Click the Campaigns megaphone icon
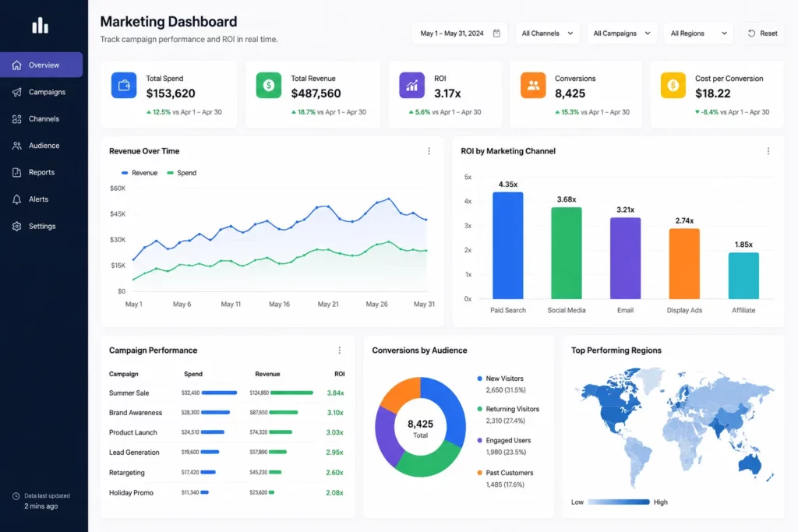798x532 pixels. [17, 92]
